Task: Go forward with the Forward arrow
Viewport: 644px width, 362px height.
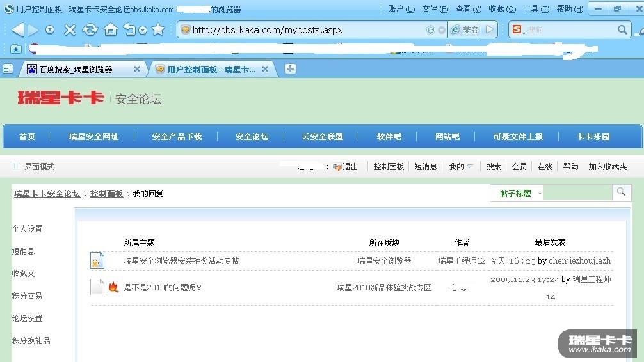Action: tap(34, 29)
